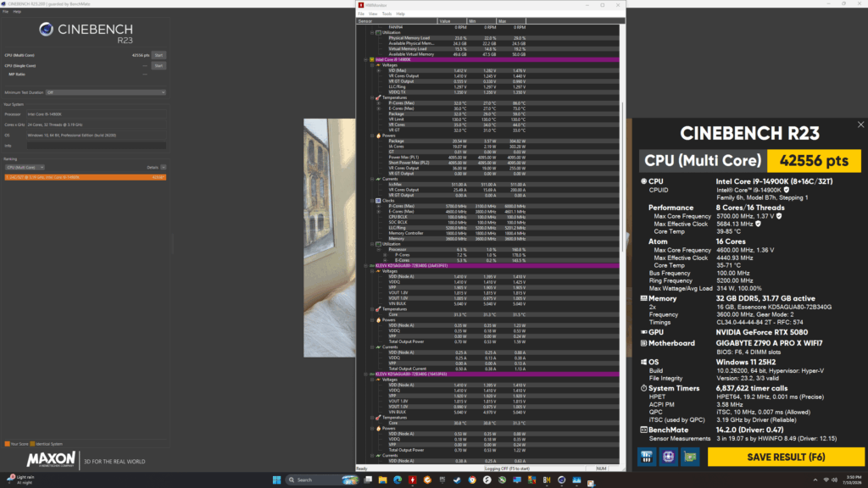
Task: Close the BenchMate result panel with X
Action: point(860,125)
